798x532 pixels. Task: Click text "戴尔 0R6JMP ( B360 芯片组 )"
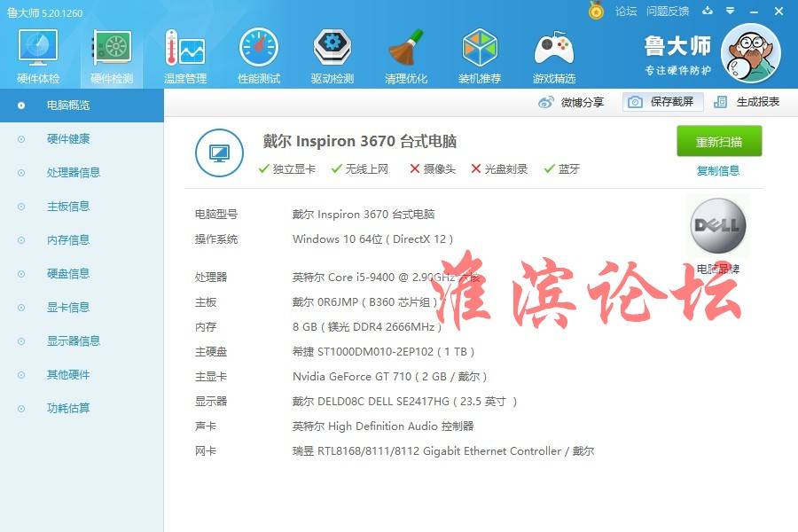click(364, 302)
